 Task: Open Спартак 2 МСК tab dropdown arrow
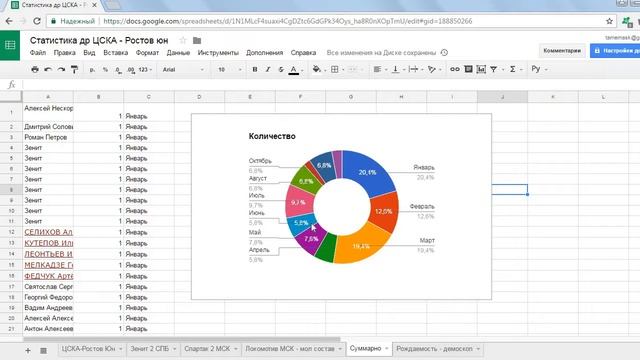click(236, 349)
